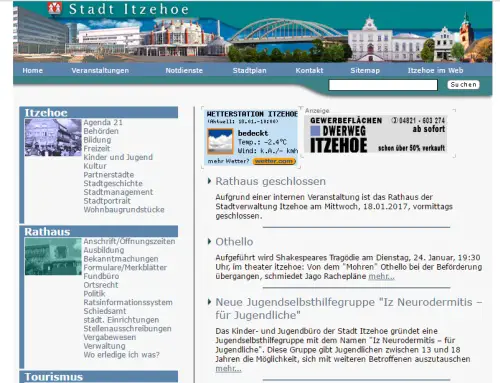Click mehr... link under Jugendselbsthilfegruppe article
This screenshot has width=500, height=383.
click(x=228, y=369)
